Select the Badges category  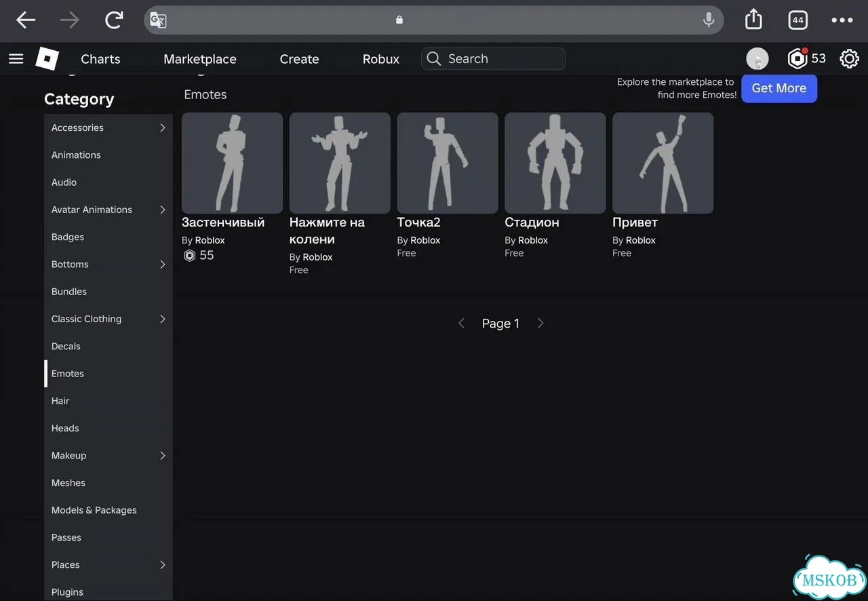108,237
